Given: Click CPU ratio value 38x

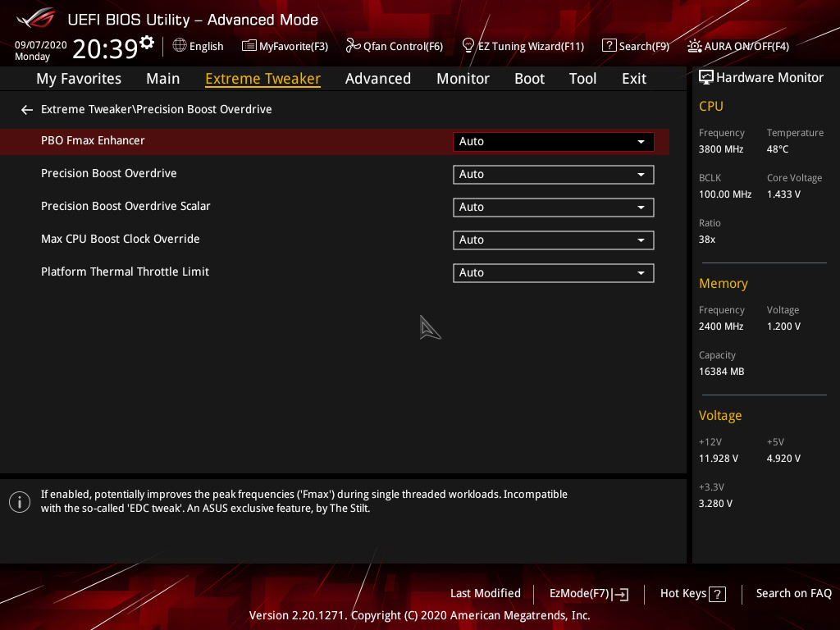Looking at the screenshot, I should tap(706, 239).
